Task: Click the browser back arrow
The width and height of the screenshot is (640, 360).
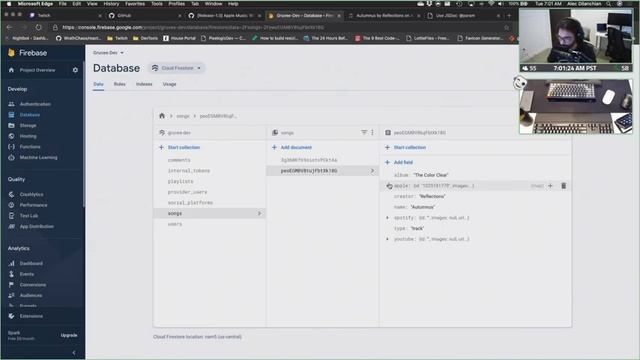Action: [9, 27]
